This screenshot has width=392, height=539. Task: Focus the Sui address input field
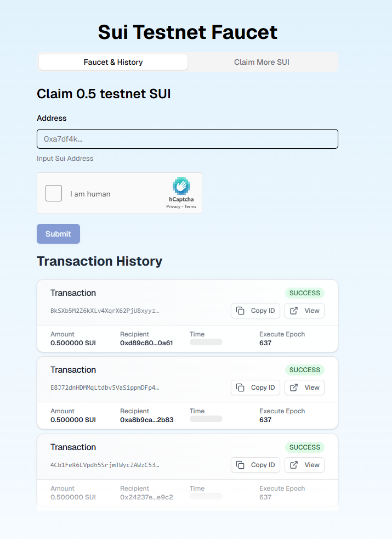[188, 139]
